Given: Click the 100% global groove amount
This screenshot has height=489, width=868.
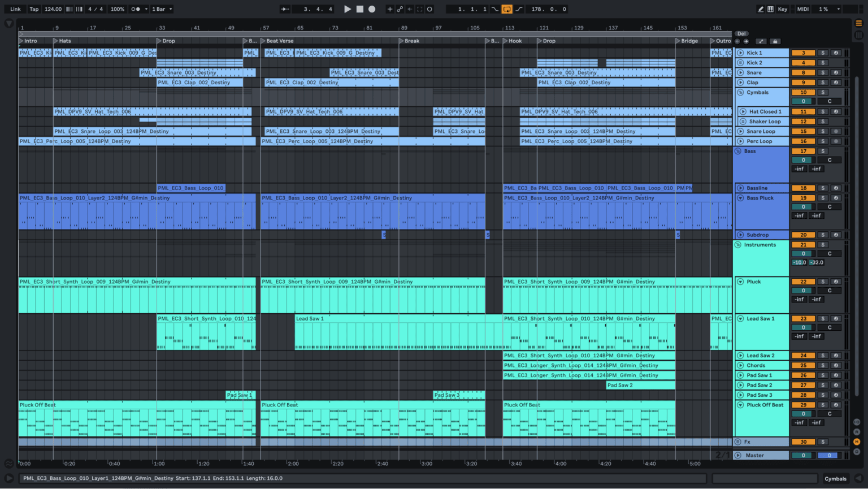Looking at the screenshot, I should [x=117, y=9].
